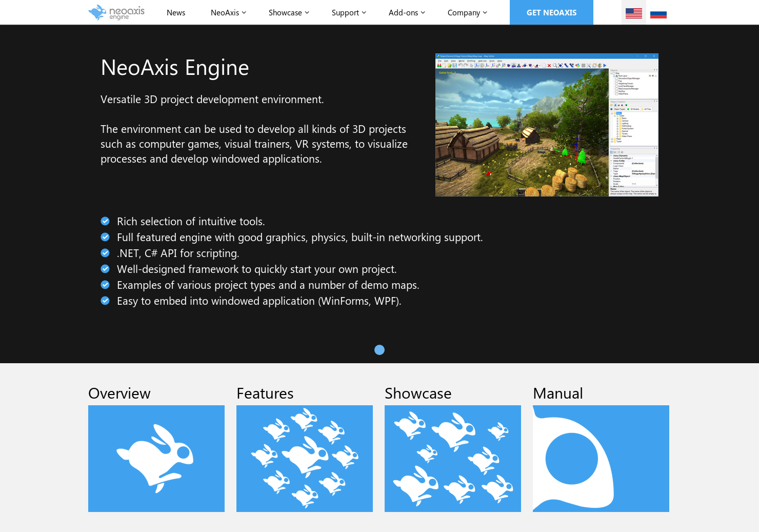Open Overview via the single rabbit tile
The image size is (759, 532).
pos(156,458)
